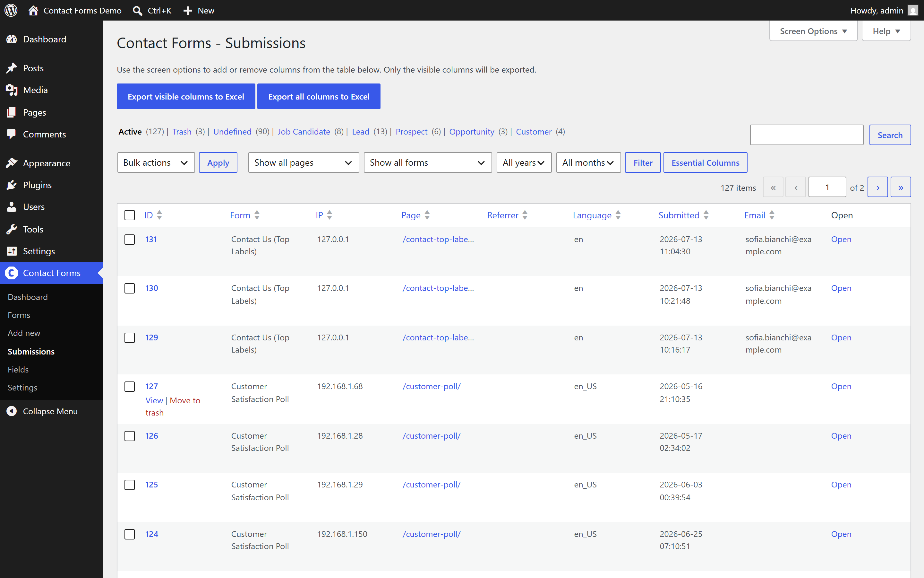
Task: Open the Bulk actions dropdown
Action: (x=156, y=162)
